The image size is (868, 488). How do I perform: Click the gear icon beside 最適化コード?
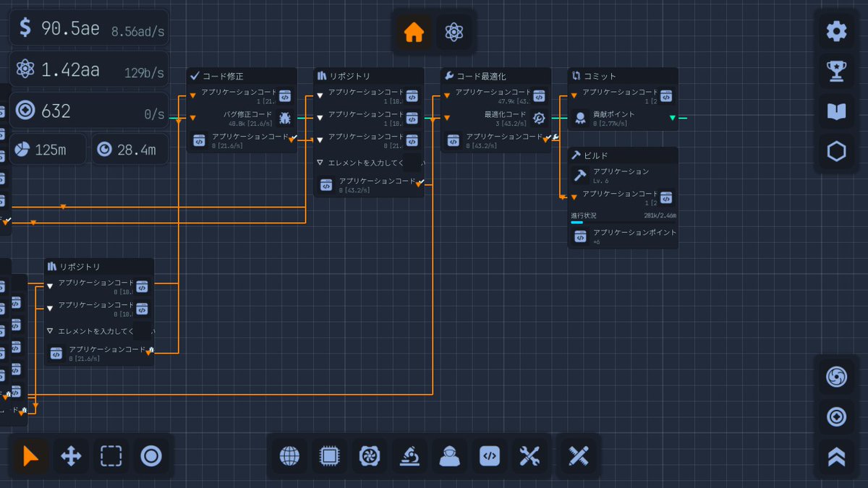[x=539, y=119]
